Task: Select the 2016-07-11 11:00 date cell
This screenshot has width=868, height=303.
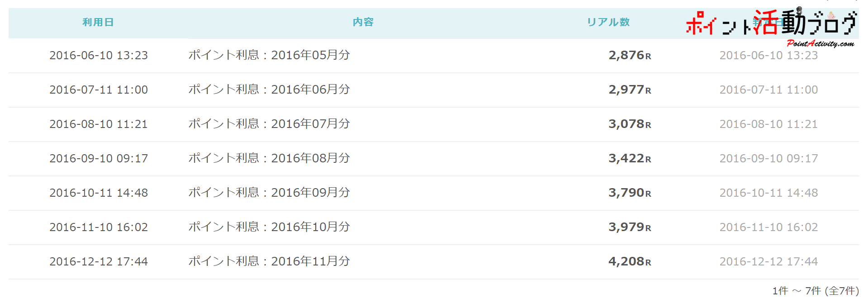Action: pos(99,90)
